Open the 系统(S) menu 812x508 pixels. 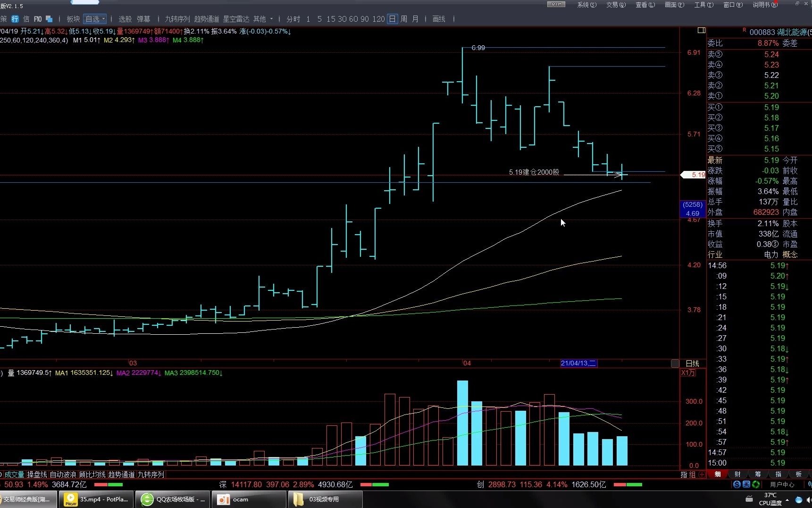point(586,5)
